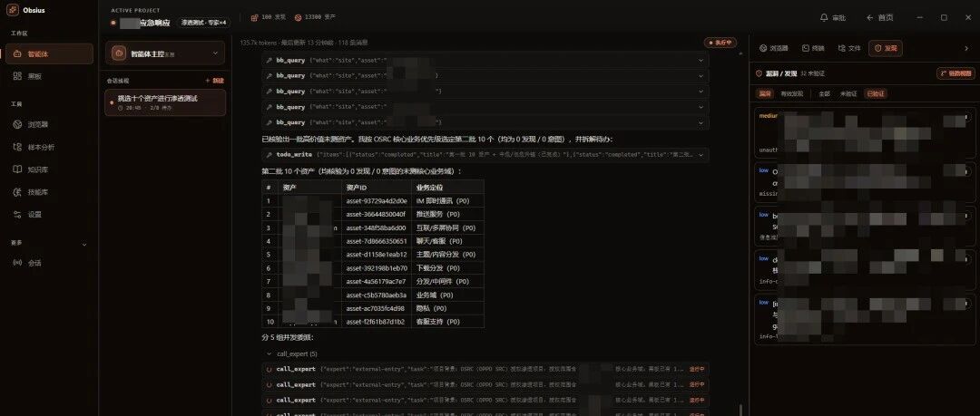
Task: Select the 已验证 filter chip
Action: pos(875,93)
